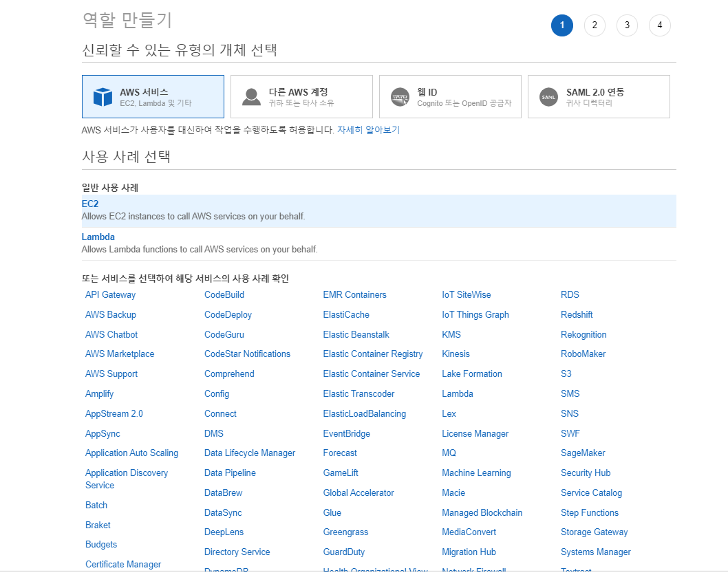Screen dimensions: 728x575
Task: Select Amplify from service list
Action: tap(99, 394)
